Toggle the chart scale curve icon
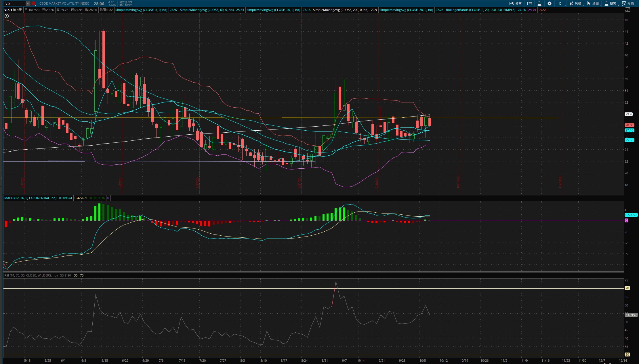639x364 pixels. click(628, 10)
